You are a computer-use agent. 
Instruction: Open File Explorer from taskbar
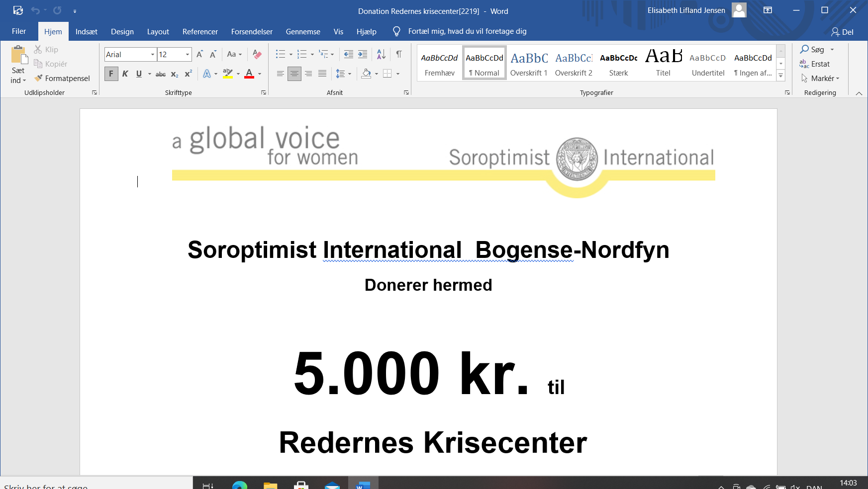(270, 485)
